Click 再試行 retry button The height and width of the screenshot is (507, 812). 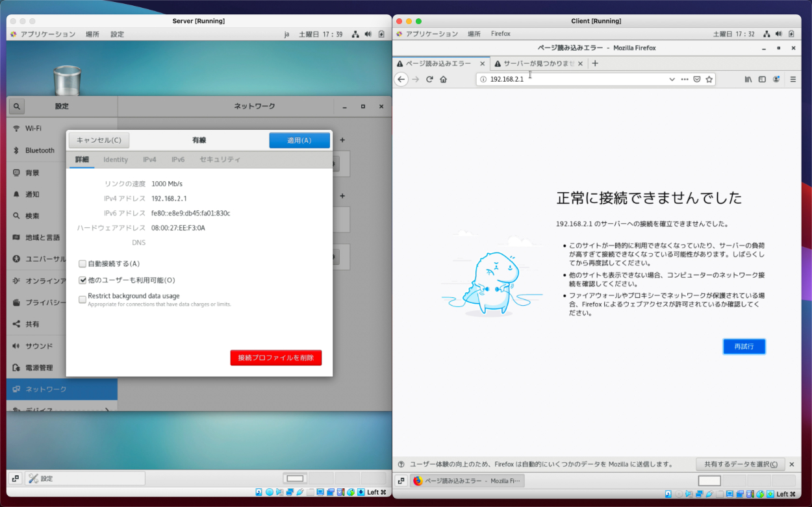[x=744, y=347]
